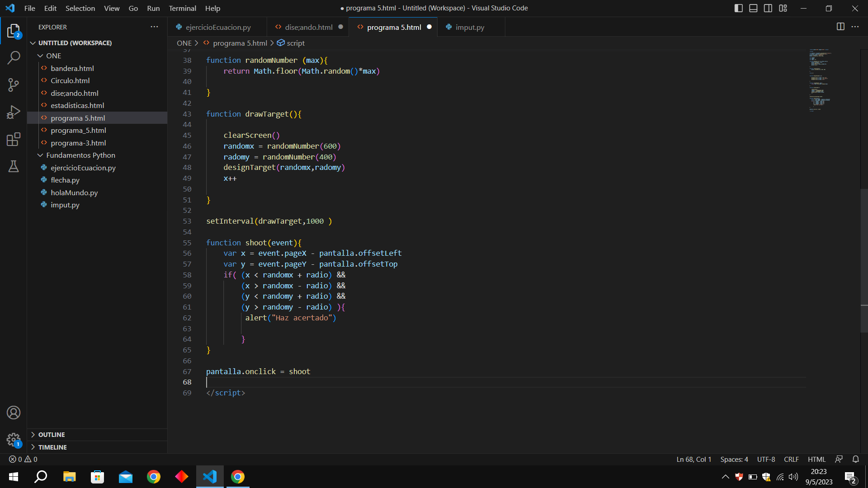Open estadisticas.html in explorer

coord(97,105)
